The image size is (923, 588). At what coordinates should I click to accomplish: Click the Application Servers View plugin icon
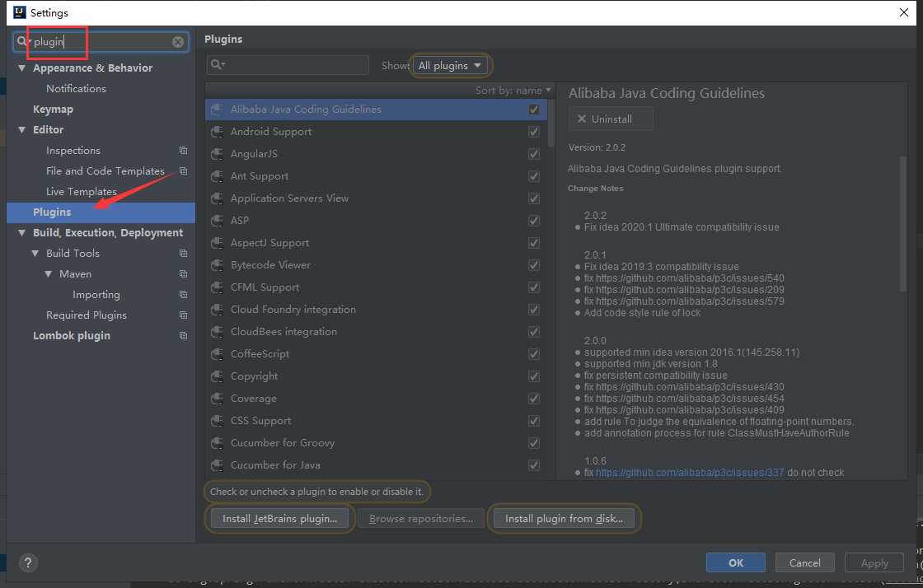(x=218, y=198)
